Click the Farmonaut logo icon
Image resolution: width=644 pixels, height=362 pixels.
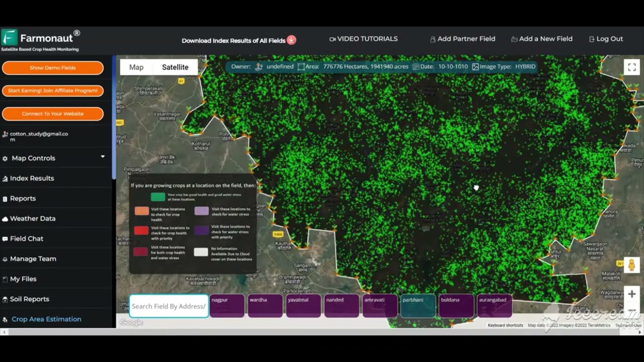pos(10,37)
